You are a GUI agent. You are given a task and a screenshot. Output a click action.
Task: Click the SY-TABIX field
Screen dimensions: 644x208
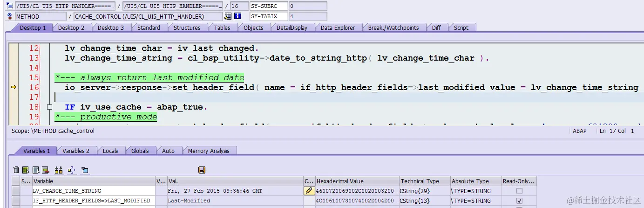click(x=268, y=16)
